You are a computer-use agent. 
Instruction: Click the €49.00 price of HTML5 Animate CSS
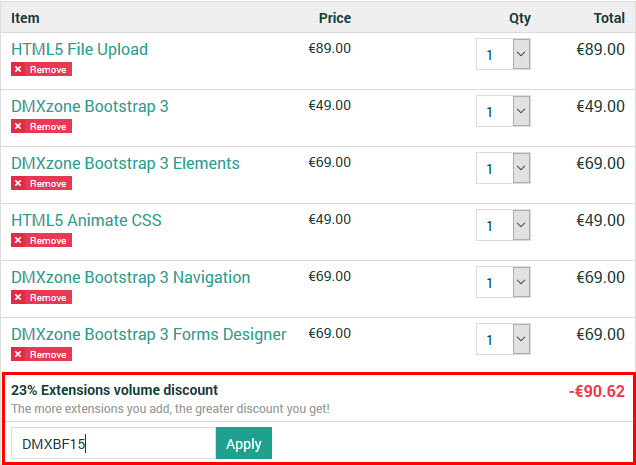pyautogui.click(x=330, y=220)
